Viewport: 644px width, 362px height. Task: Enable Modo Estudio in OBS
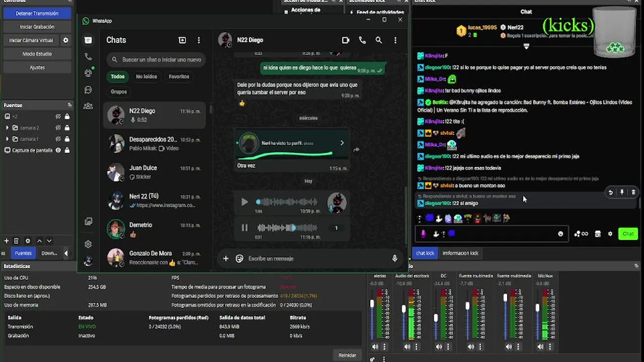(37, 54)
